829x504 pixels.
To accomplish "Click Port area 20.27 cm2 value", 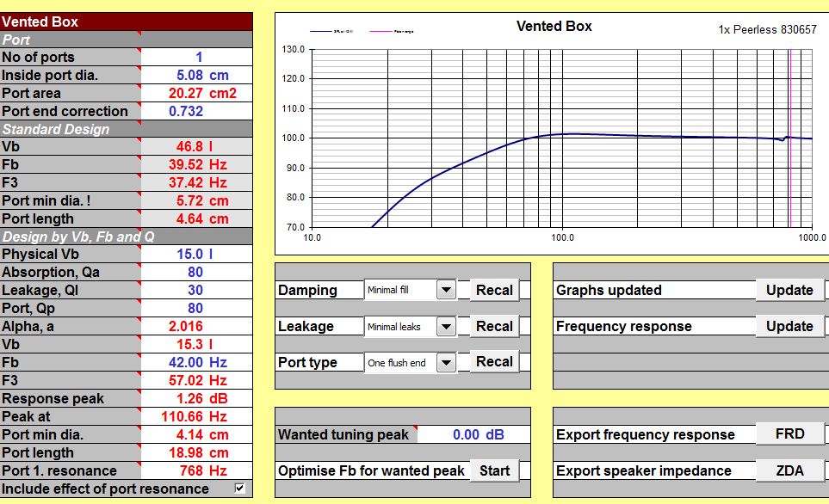I will click(196, 93).
